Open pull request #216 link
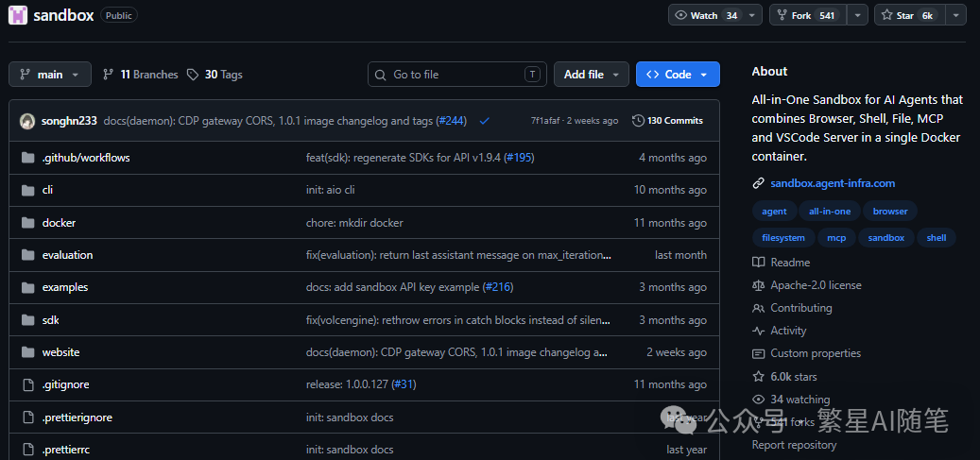 [499, 287]
